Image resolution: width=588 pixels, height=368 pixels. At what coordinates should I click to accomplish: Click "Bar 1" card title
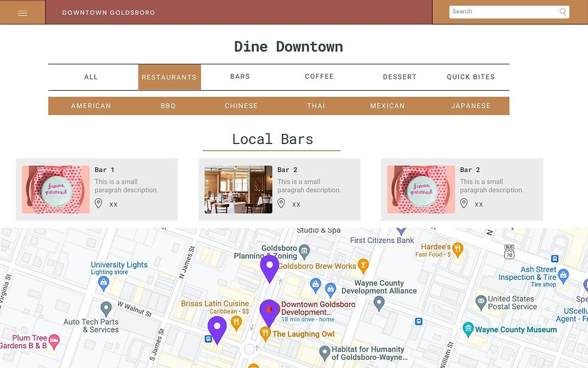tap(104, 170)
